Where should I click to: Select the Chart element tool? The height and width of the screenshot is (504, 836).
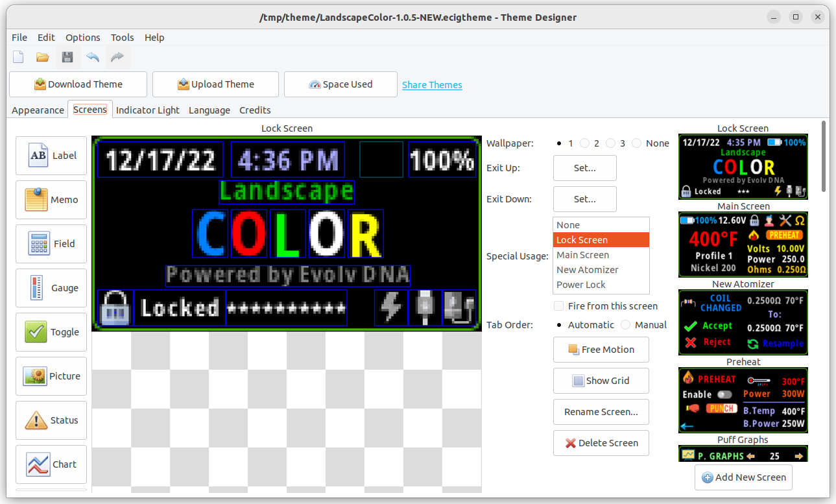[51, 464]
